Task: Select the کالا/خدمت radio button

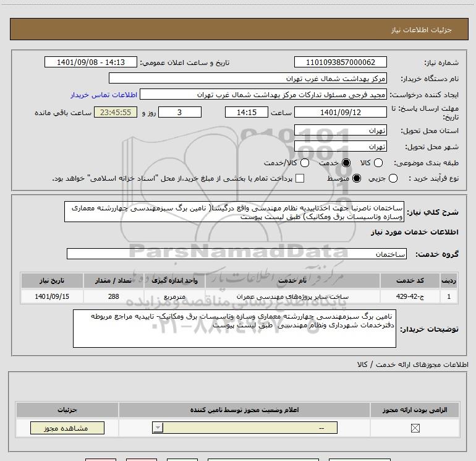Action: click(x=305, y=163)
